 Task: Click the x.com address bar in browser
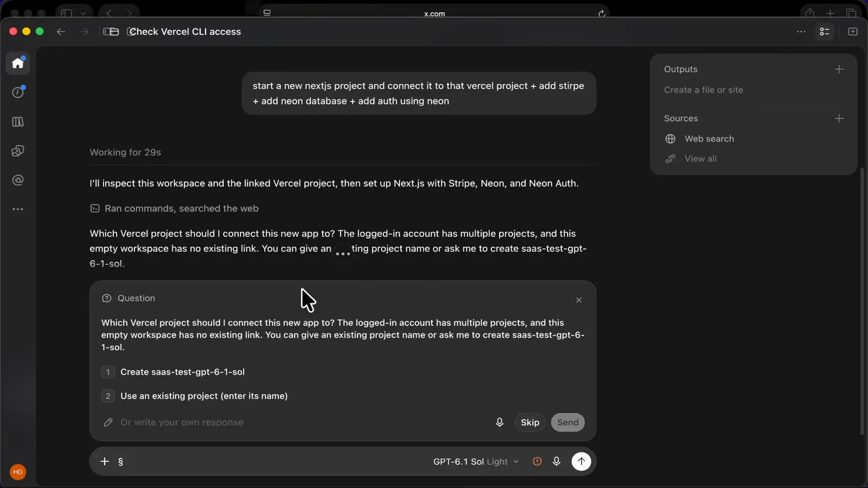click(434, 13)
